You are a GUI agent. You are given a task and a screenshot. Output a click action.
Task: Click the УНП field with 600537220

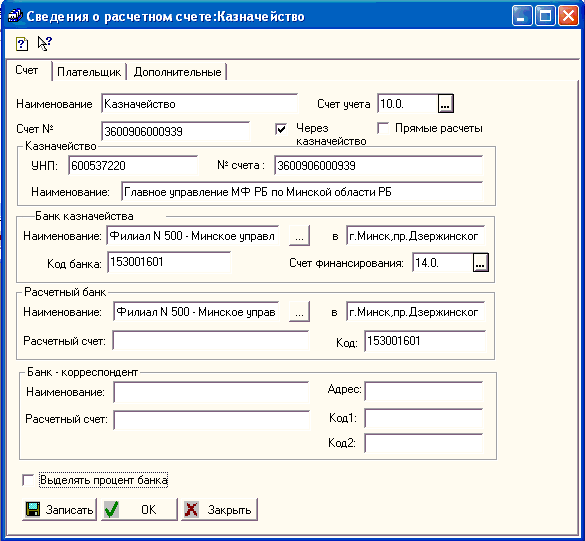pos(133,165)
